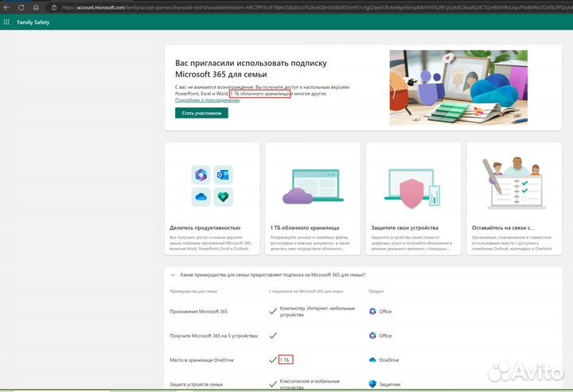
Task: Click the OneDrive cloud app icon
Action: pyautogui.click(x=201, y=197)
